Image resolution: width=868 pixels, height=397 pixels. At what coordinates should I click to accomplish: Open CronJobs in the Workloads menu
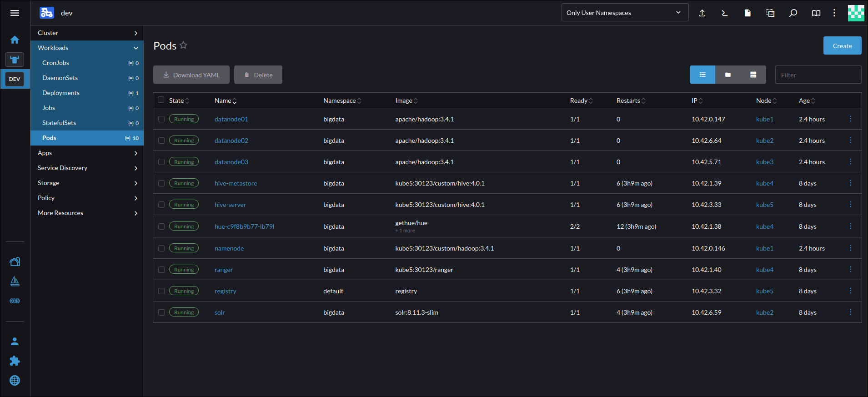(x=87, y=63)
